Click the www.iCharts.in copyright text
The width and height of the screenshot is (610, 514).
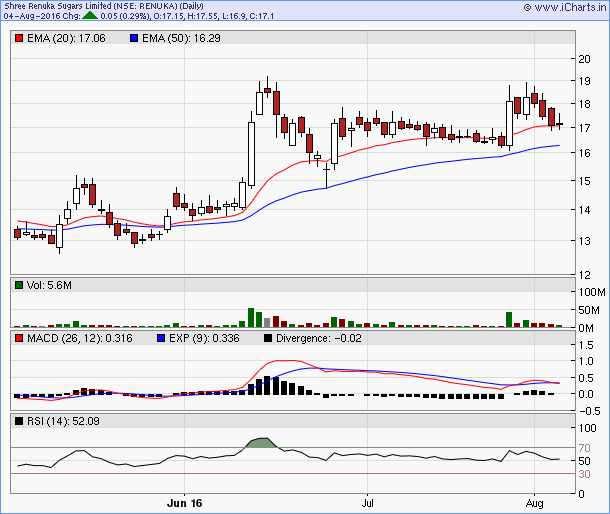click(x=565, y=7)
